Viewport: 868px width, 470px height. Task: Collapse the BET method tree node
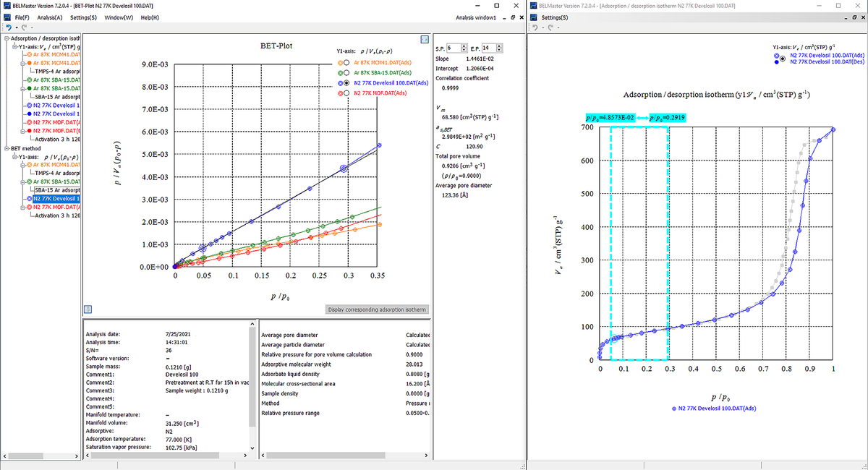pos(6,148)
